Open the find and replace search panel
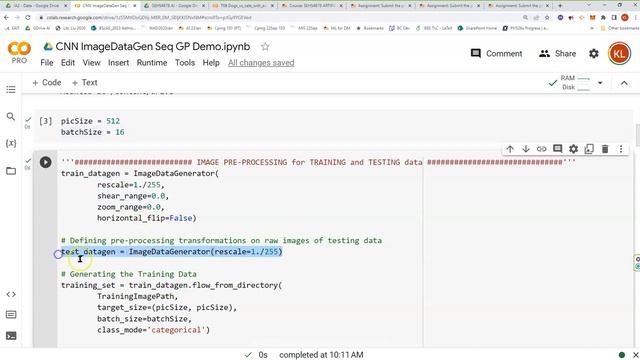 pos(11,117)
